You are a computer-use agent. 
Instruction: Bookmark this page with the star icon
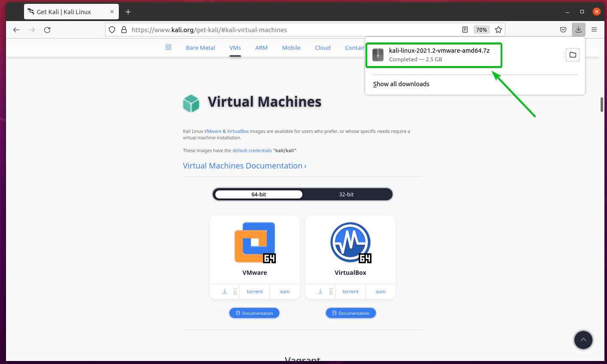click(498, 30)
